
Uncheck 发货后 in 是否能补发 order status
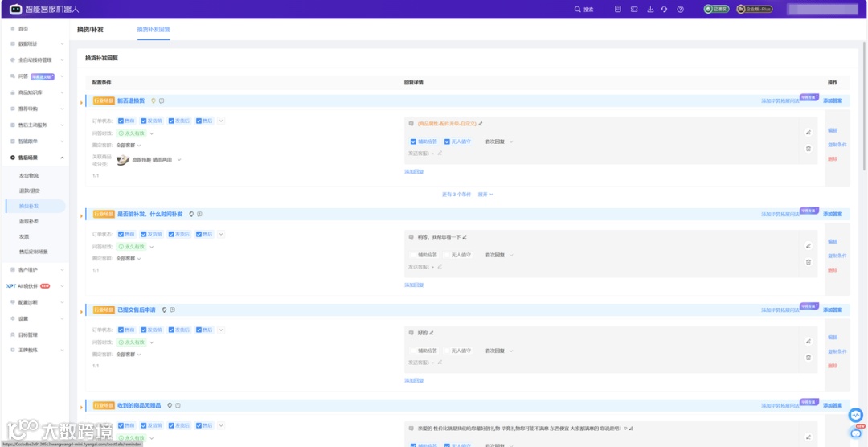click(x=171, y=234)
